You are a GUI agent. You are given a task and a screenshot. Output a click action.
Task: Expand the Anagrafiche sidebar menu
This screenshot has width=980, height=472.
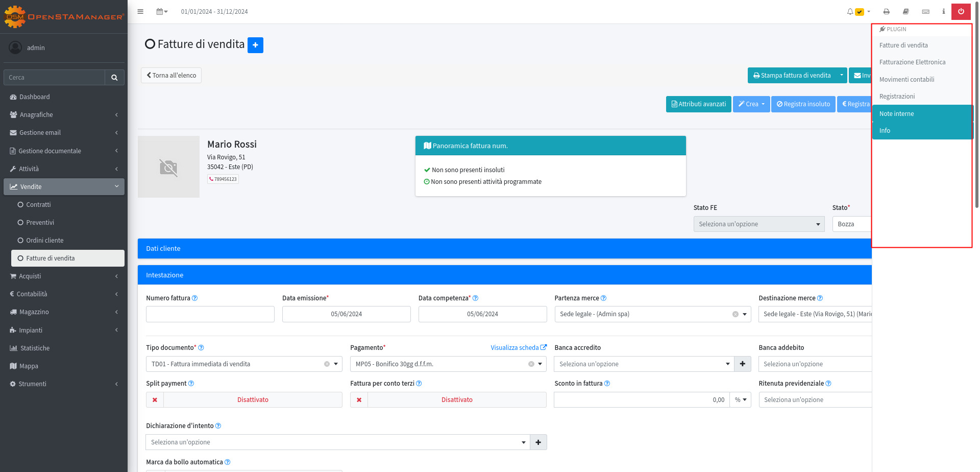click(x=64, y=115)
